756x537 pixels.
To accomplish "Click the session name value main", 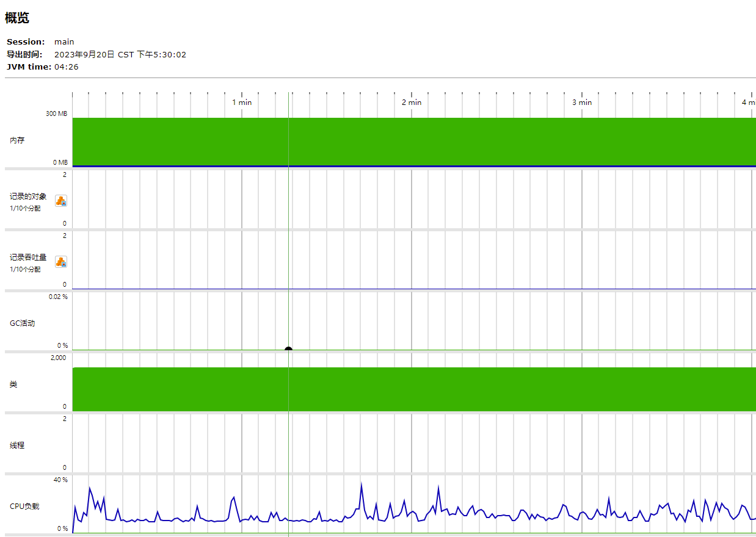I will tap(64, 42).
